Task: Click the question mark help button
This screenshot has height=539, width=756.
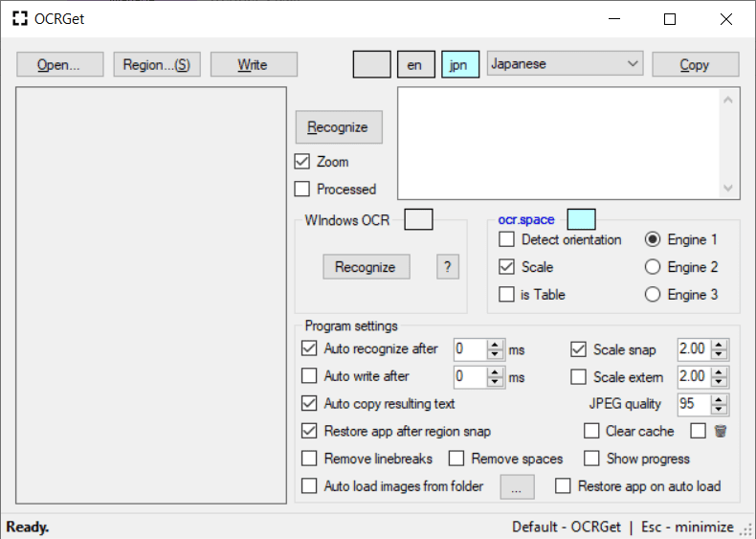Action: pos(447,267)
